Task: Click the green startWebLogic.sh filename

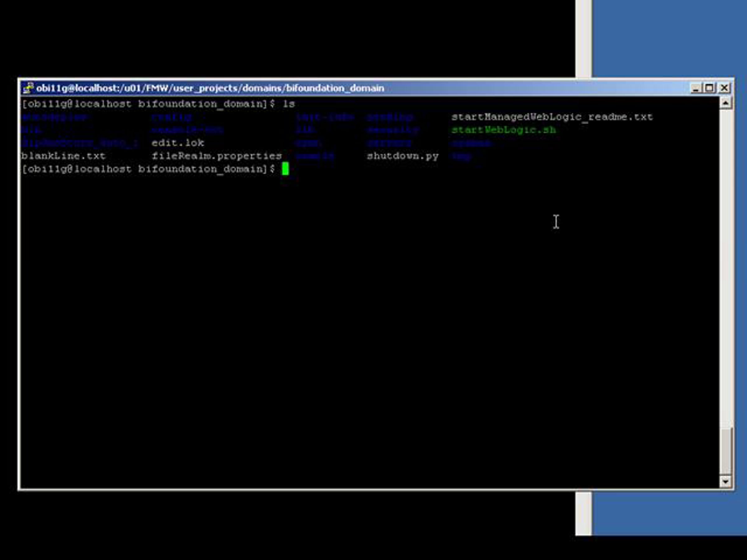Action: click(504, 130)
